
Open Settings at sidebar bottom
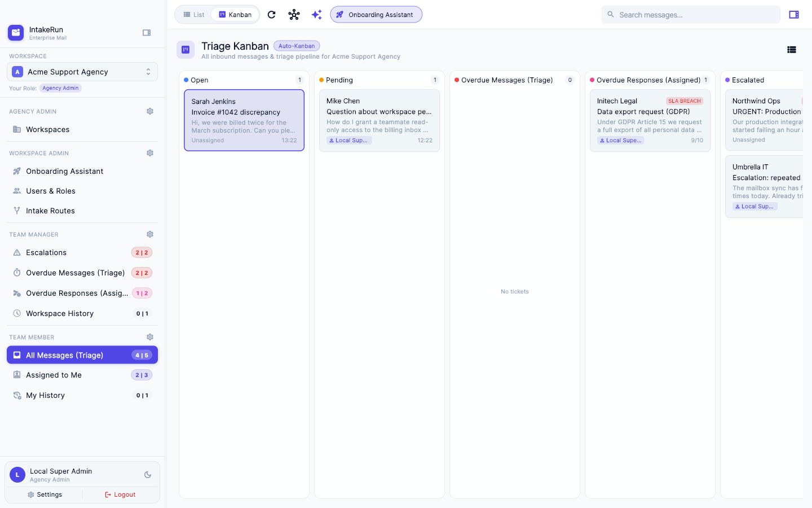pos(45,494)
